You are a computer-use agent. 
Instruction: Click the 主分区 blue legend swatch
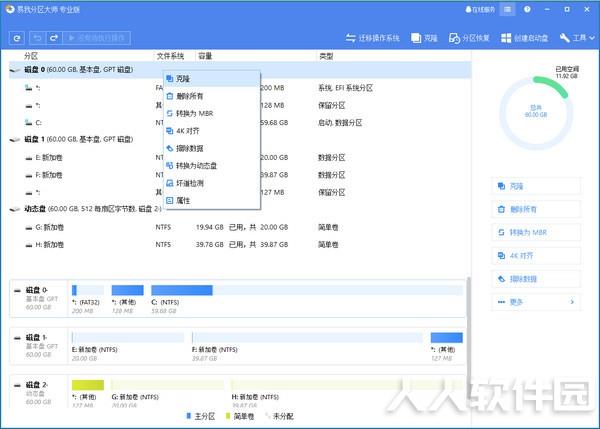click(x=188, y=416)
